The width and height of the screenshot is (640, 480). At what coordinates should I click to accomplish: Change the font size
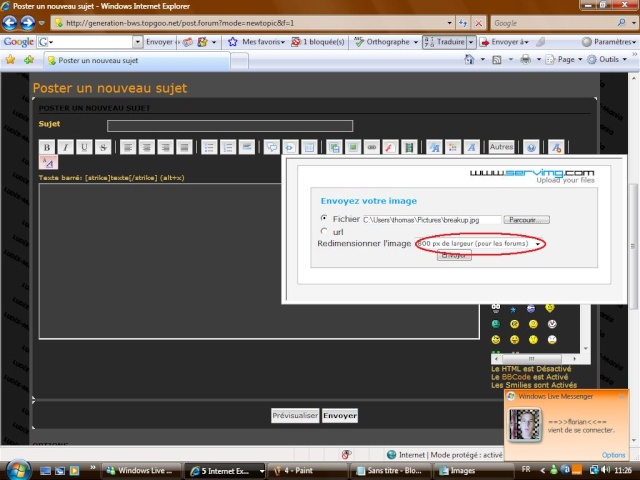click(x=434, y=147)
